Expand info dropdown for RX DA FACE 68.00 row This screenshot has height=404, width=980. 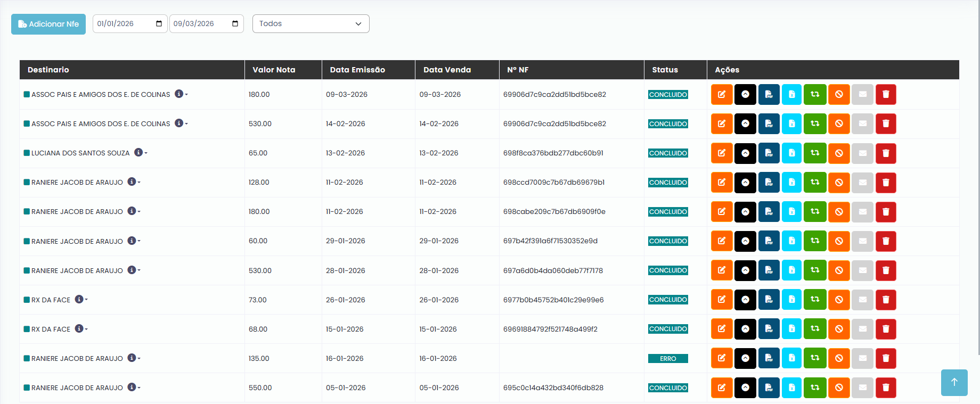tap(81, 329)
